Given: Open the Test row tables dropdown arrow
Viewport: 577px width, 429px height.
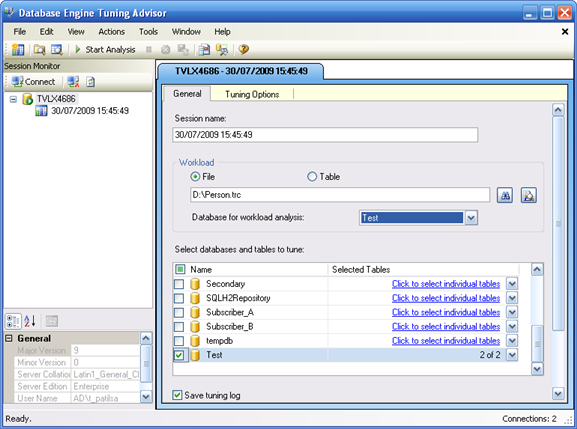Looking at the screenshot, I should coord(512,355).
